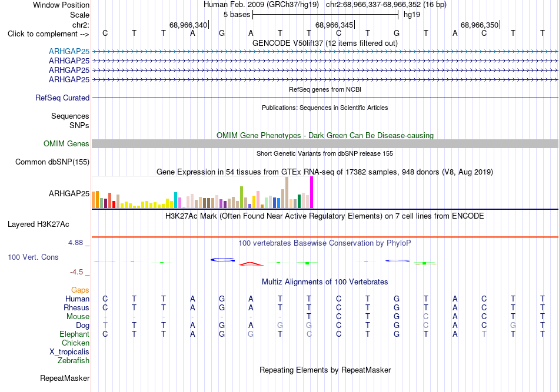
Task: Click 'Human Feb. 2009 (GRCh37/hg19)' header text
Action: click(x=262, y=5)
